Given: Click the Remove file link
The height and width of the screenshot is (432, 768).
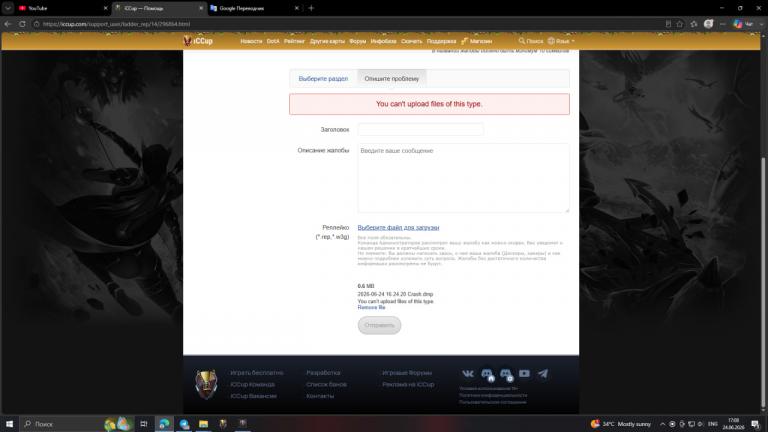Looking at the screenshot, I should coord(371,308).
